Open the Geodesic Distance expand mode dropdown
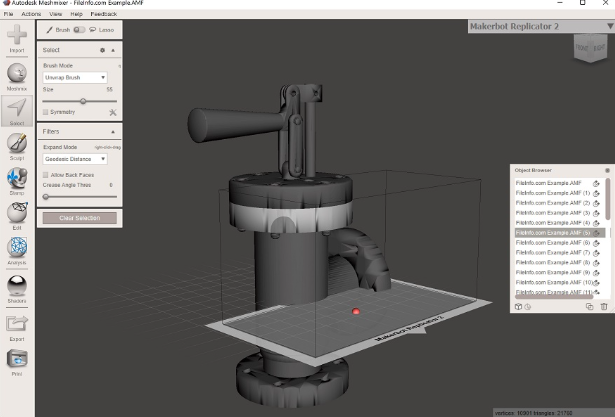The image size is (615, 417). 75,159
